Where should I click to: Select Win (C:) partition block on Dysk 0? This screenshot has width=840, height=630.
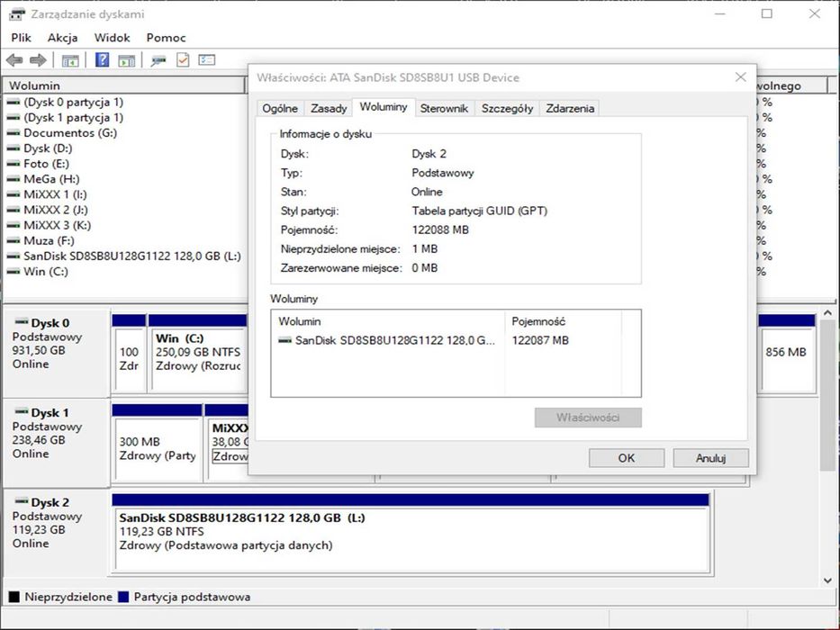coord(198,353)
